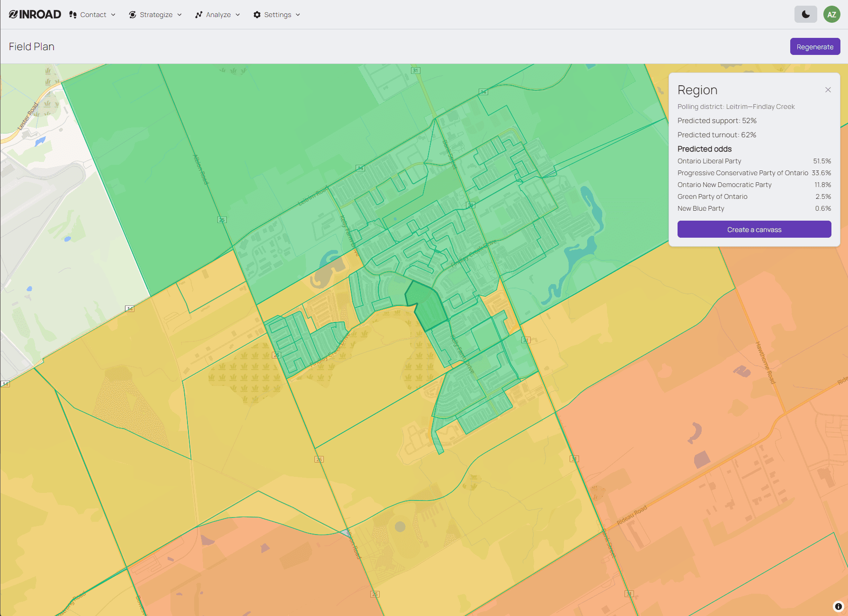The image size is (848, 616).
Task: Open the AZ user avatar menu
Action: 831,14
